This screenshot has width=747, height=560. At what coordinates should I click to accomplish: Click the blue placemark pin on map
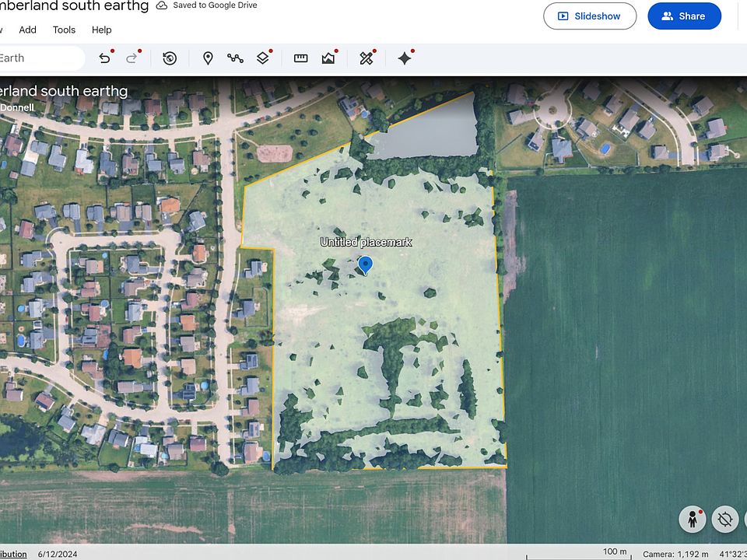[366, 264]
